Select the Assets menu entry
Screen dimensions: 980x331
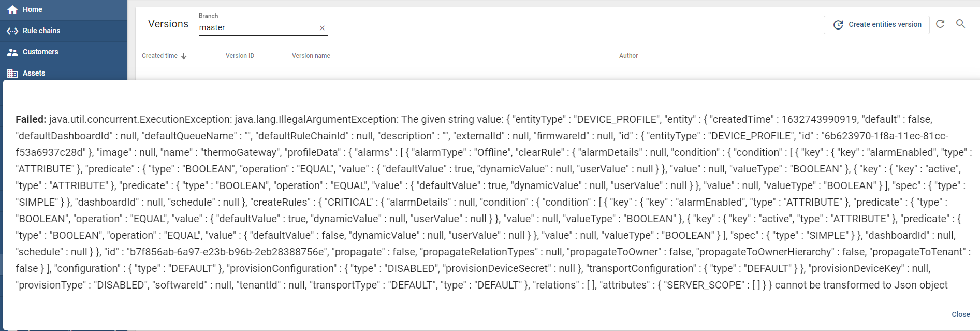[34, 73]
